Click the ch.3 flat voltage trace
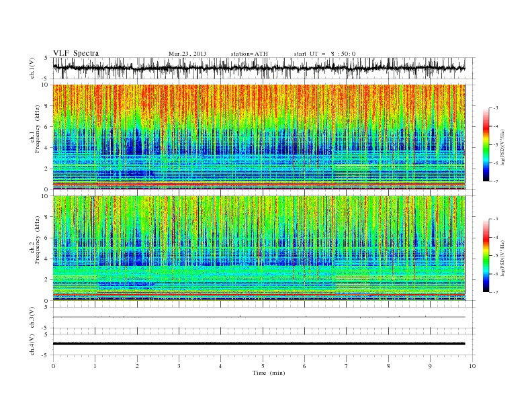The image size is (532, 411). click(259, 317)
